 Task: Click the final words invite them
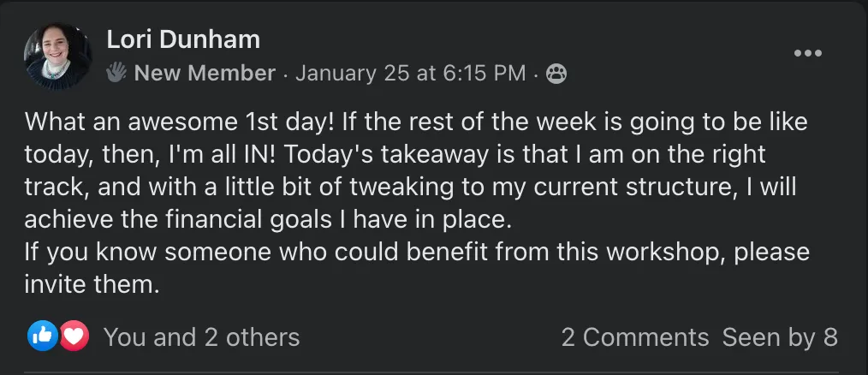pos(92,285)
